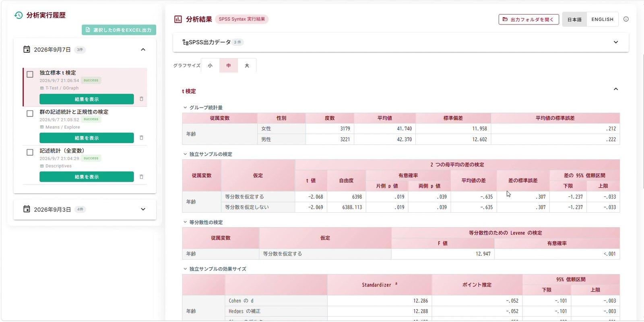Show results for 独立標本 t 検定
This screenshot has height=322, width=644.
click(x=87, y=99)
